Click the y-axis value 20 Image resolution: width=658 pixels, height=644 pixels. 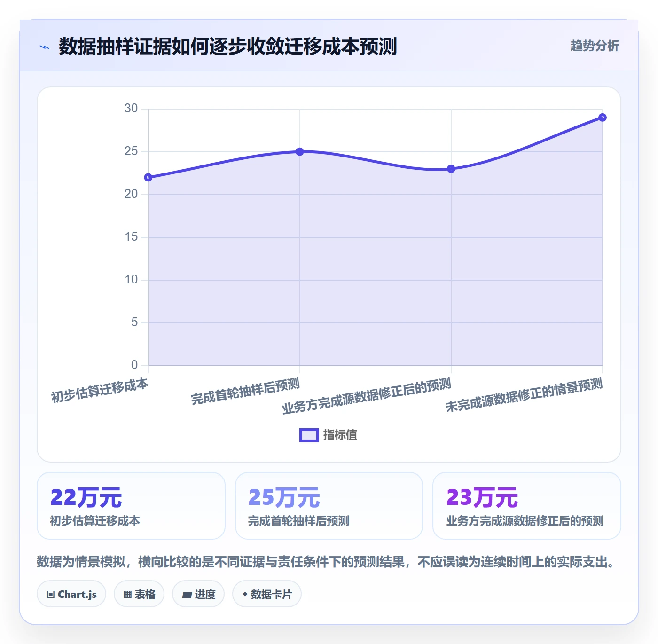coord(131,194)
